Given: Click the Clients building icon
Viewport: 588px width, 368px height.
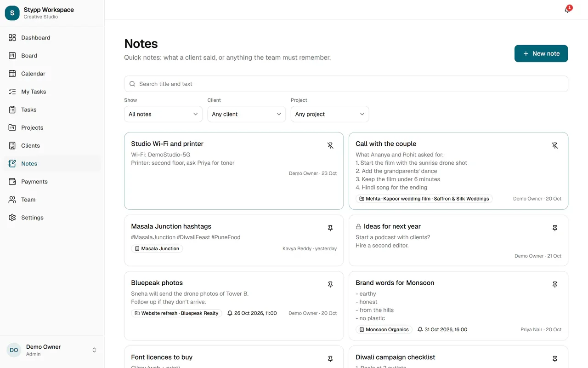Looking at the screenshot, I should (x=12, y=145).
